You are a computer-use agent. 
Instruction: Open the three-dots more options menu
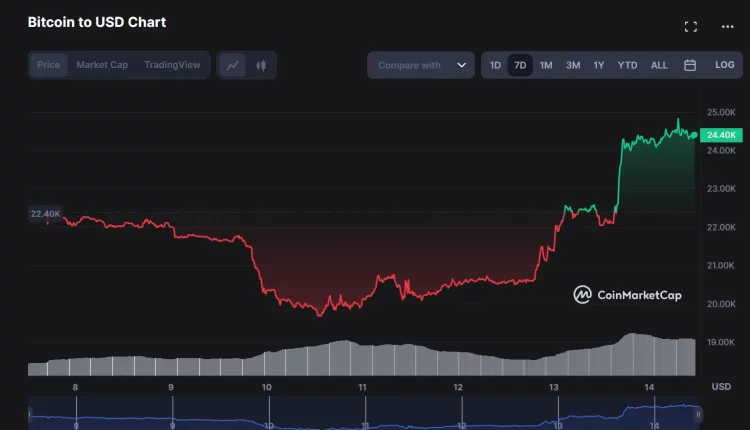pos(727,27)
